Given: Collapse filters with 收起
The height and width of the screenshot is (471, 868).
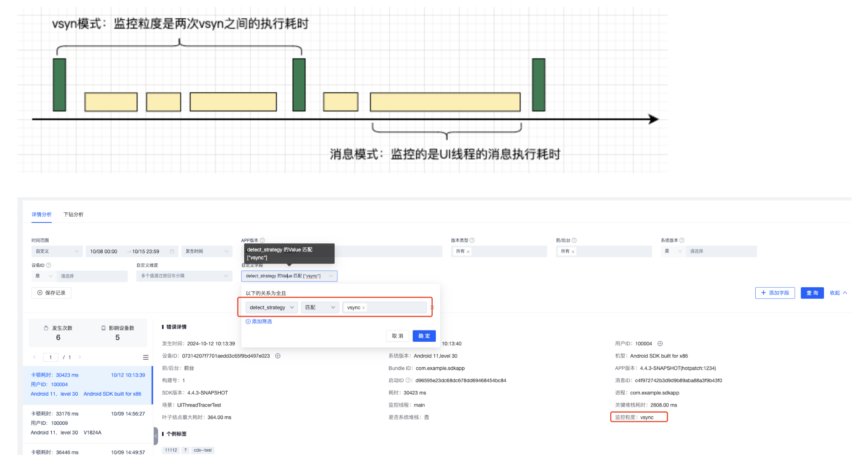Looking at the screenshot, I should click(838, 293).
